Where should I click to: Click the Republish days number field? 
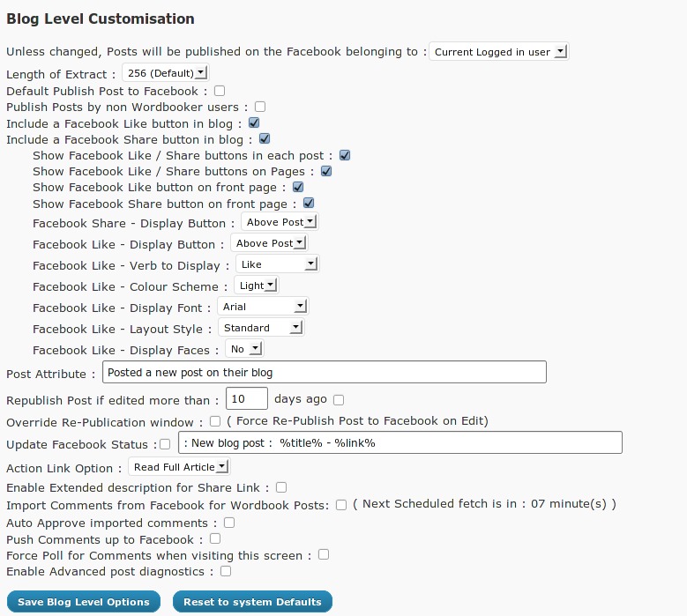point(247,399)
